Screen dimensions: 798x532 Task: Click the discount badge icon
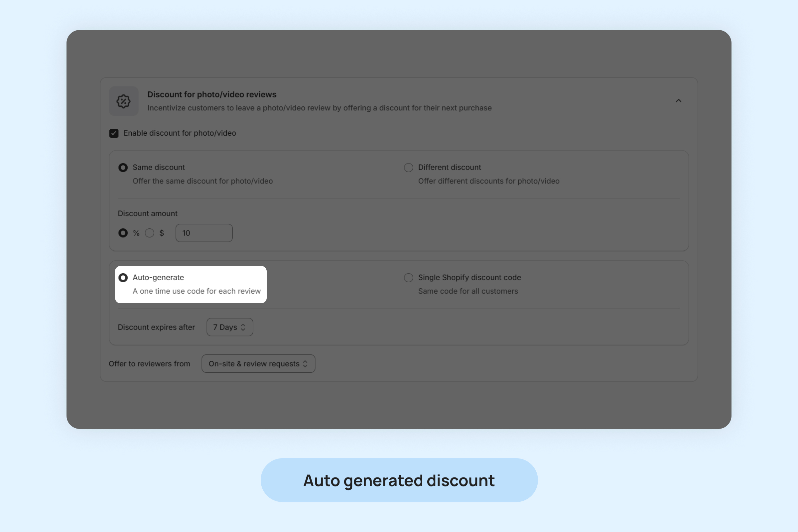[123, 101]
